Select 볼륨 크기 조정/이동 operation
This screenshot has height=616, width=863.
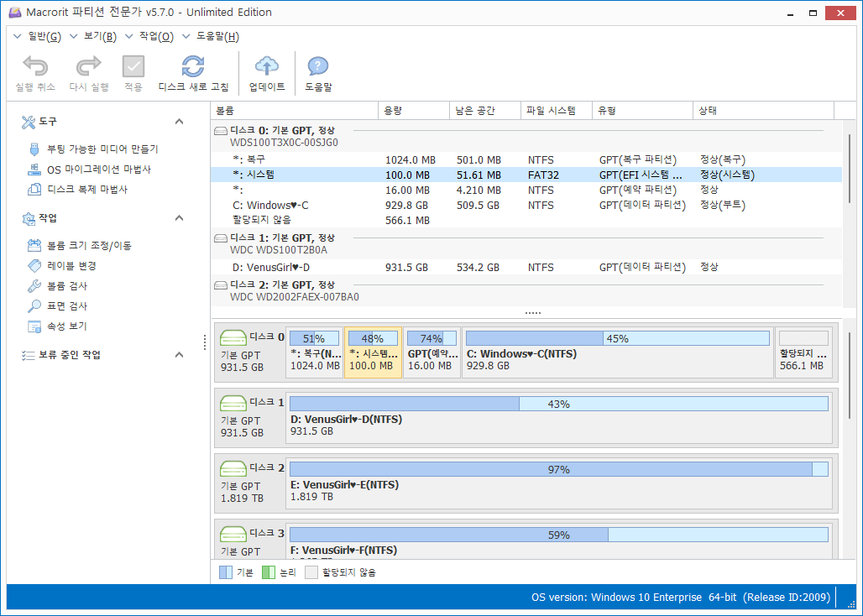point(89,246)
